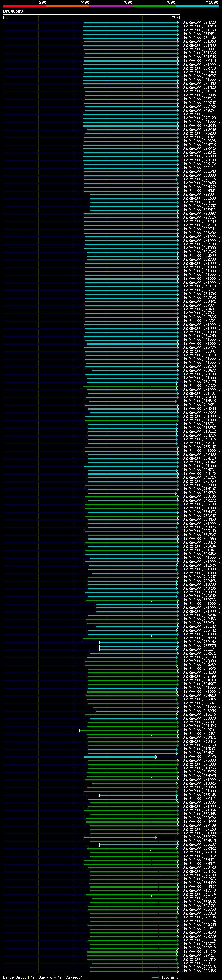Select the UniRef100_C6ZQL1 label
Image resolution: width=222 pixels, height=980 pixels.
pyautogui.click(x=199, y=799)
